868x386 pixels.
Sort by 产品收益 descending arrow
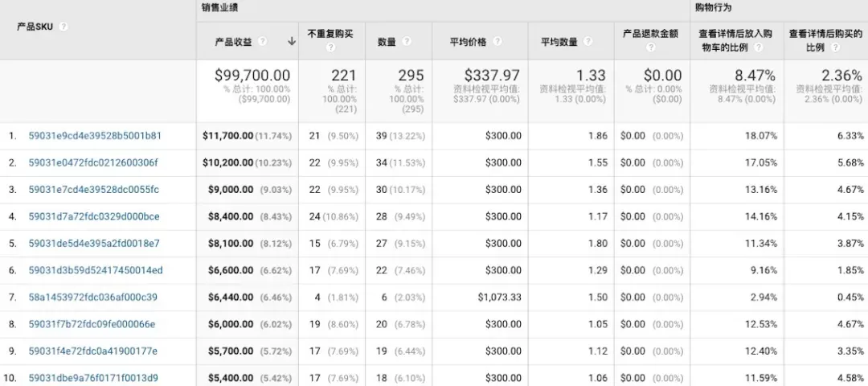tap(291, 42)
